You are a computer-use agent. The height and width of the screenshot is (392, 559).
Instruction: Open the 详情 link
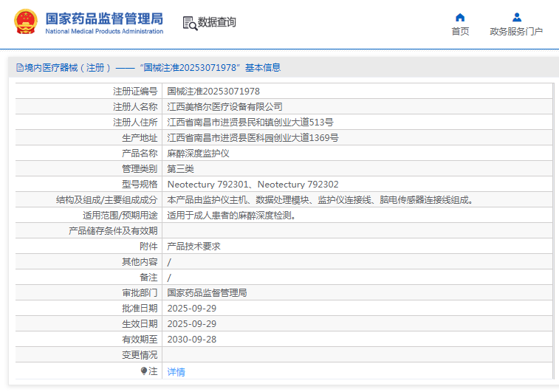(176, 372)
